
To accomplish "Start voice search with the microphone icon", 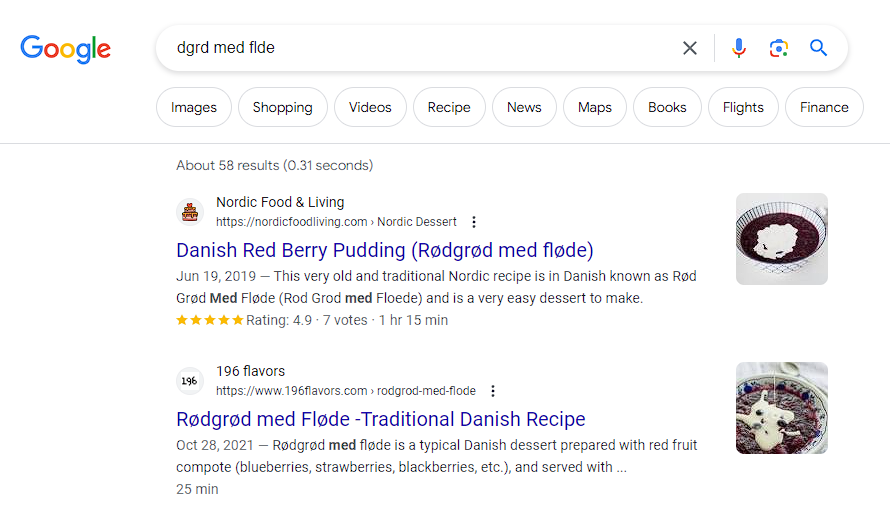I will [738, 48].
